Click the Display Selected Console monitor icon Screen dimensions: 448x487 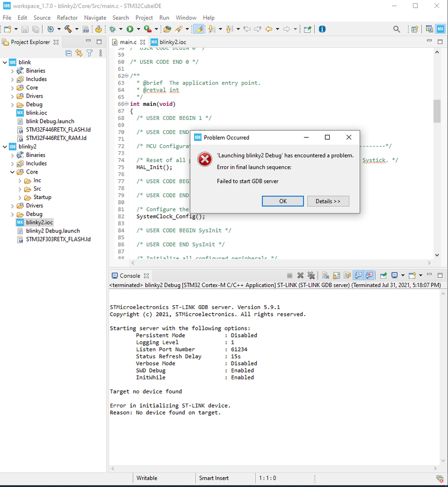pos(394,275)
